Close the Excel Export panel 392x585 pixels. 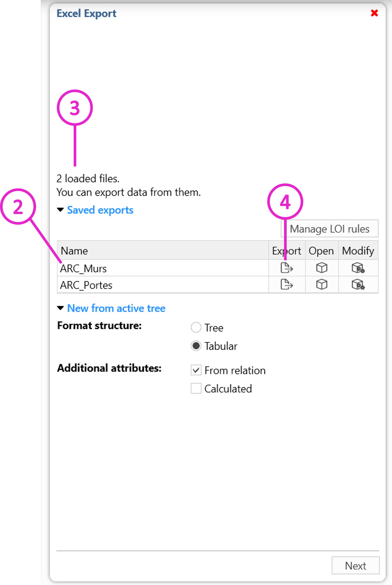pyautogui.click(x=374, y=13)
